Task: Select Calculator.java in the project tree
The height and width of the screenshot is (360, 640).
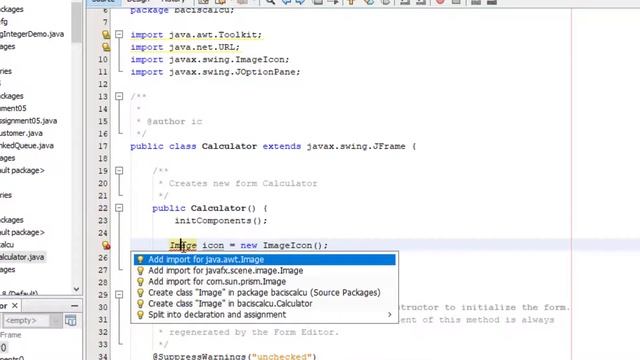Action: coord(22,257)
